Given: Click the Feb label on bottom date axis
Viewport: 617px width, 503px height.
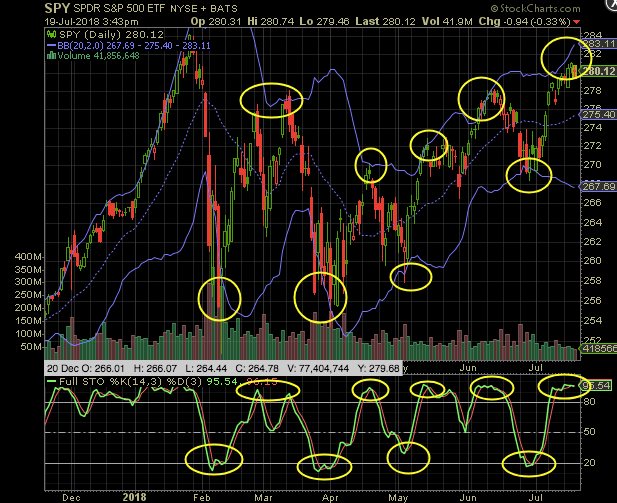Looking at the screenshot, I should 201,497.
